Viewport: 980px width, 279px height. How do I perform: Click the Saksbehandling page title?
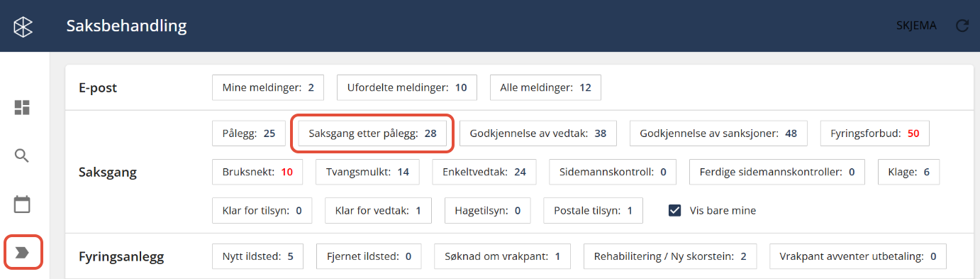click(x=127, y=26)
